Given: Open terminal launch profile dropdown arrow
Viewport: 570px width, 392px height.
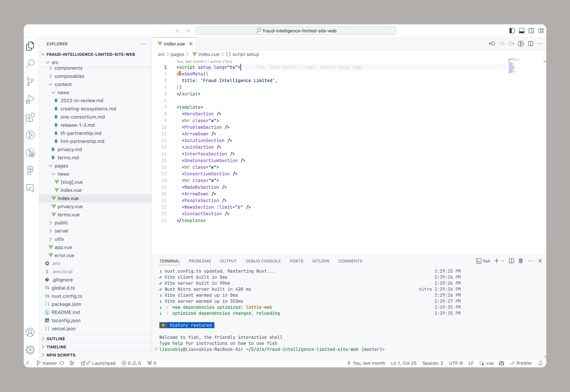Looking at the screenshot, I should click(x=503, y=261).
